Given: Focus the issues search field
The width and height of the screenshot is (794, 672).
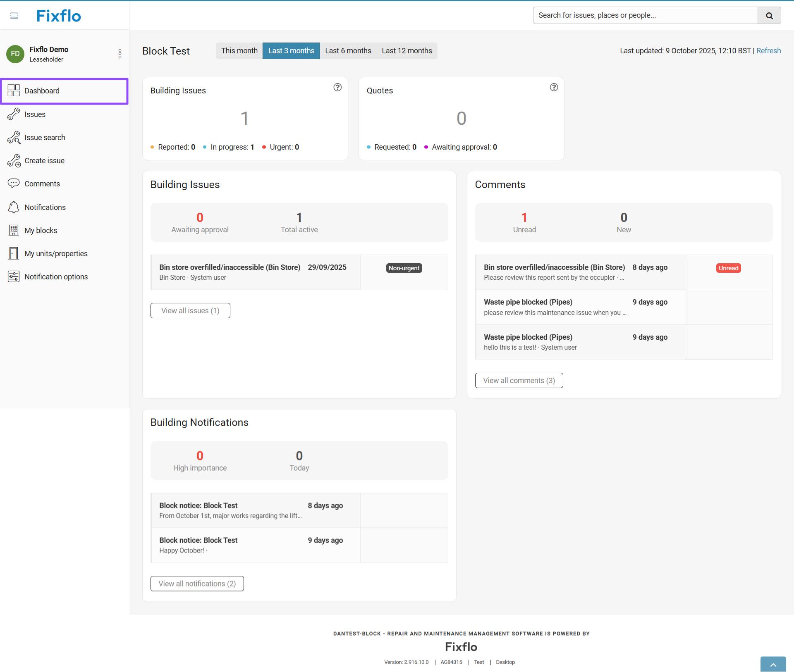Looking at the screenshot, I should (645, 15).
